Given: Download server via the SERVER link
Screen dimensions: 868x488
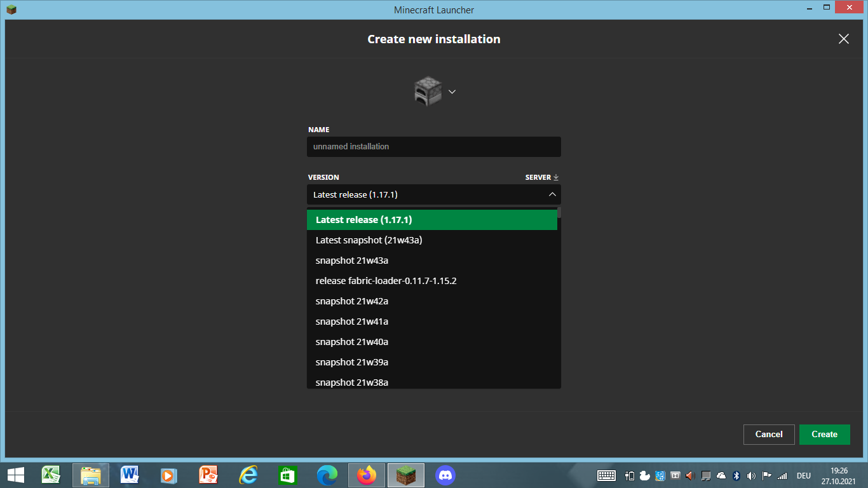Looking at the screenshot, I should [541, 177].
